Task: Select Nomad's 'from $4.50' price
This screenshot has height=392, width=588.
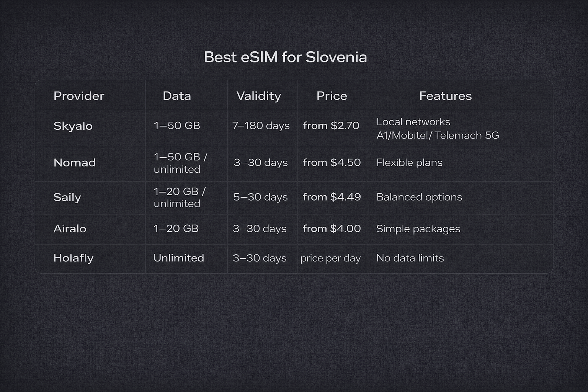Action: point(332,163)
